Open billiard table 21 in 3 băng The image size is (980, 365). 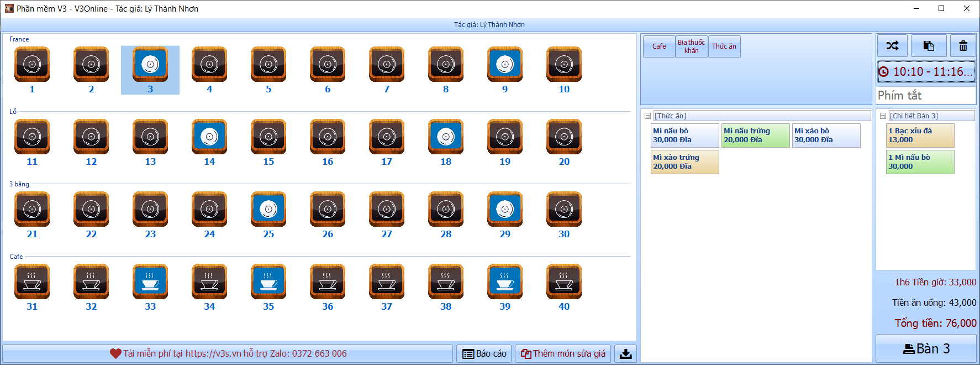click(x=32, y=215)
